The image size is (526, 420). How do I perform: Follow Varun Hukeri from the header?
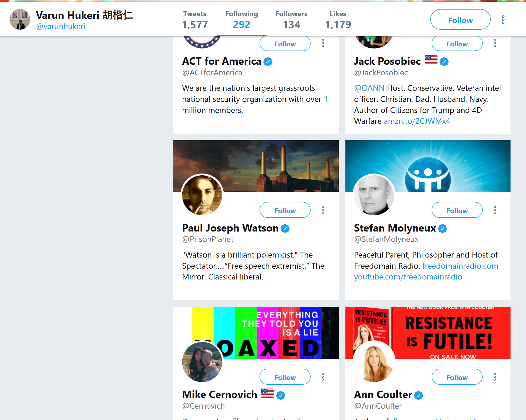[x=460, y=19]
